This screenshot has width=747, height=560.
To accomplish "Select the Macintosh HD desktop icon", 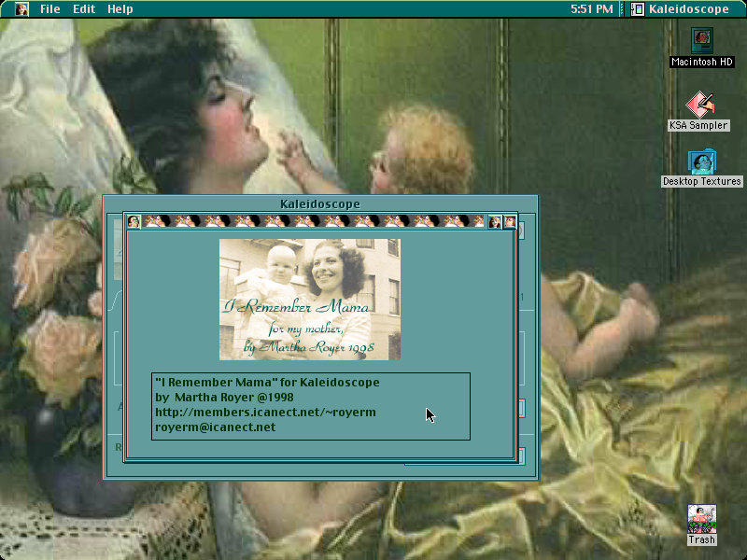I will [x=702, y=40].
